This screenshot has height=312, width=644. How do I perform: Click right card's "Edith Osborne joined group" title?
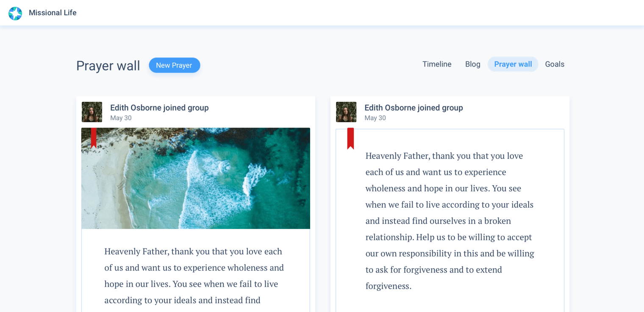(414, 108)
